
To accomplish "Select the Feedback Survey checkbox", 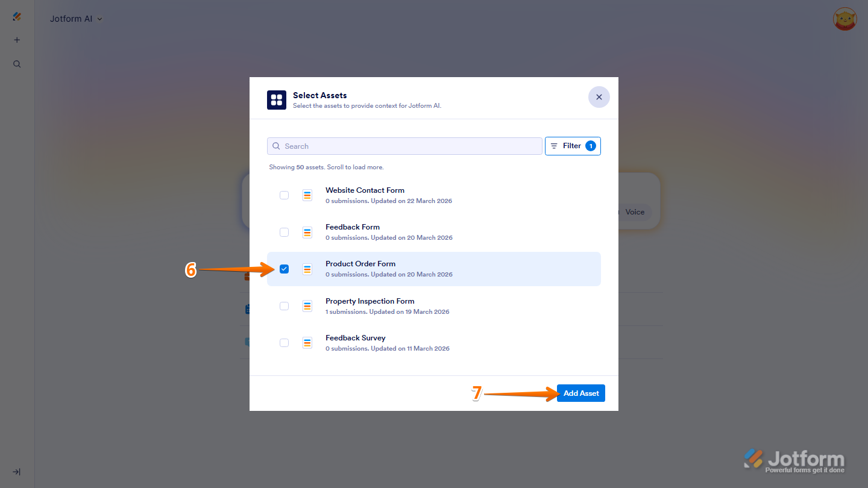I will (x=284, y=342).
